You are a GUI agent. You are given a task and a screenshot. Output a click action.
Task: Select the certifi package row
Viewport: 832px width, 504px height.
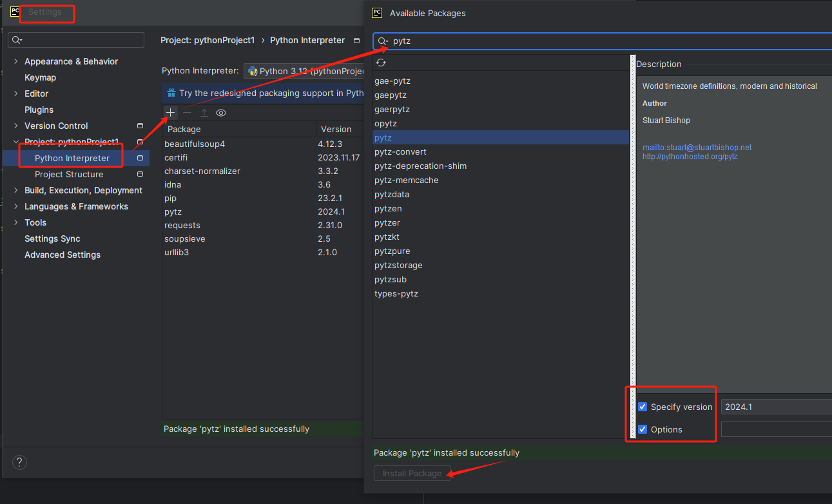coord(263,157)
